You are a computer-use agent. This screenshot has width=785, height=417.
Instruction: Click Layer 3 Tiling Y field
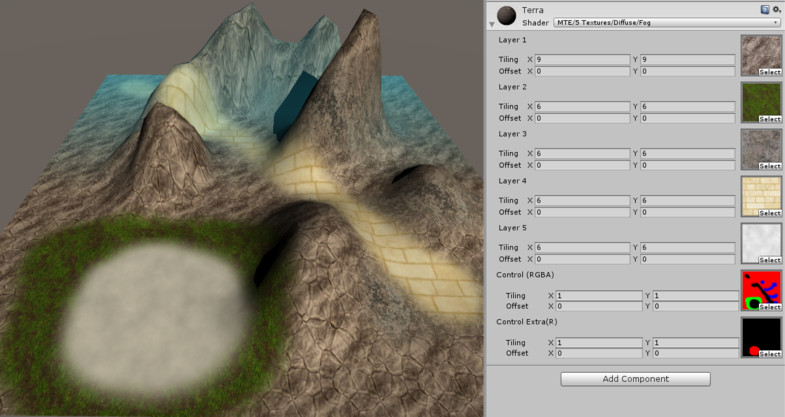point(688,153)
